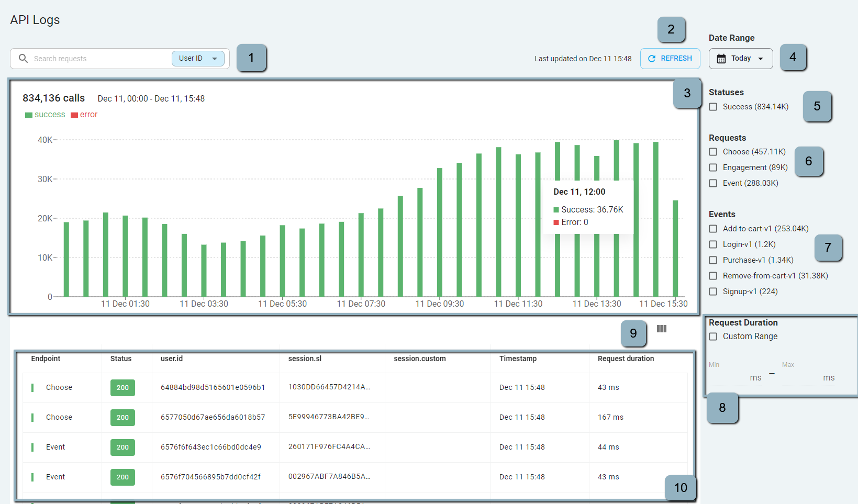Sort by the Timestamp column header
Viewport: 858px width, 504px height.
click(518, 359)
